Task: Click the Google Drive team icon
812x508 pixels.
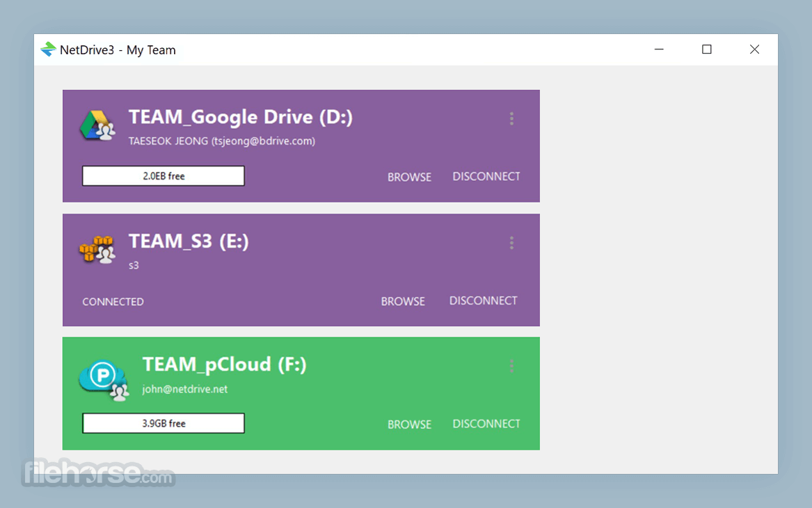Action: click(x=97, y=125)
